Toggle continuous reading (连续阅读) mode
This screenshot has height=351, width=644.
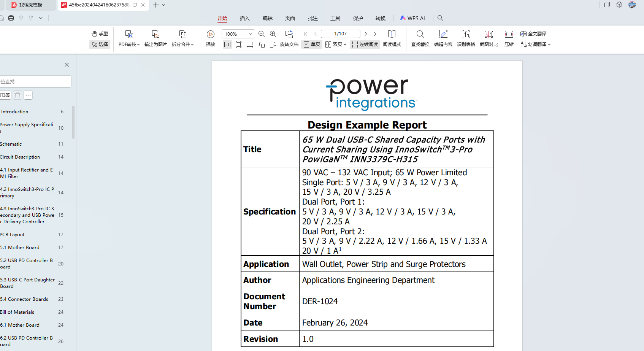pyautogui.click(x=365, y=44)
